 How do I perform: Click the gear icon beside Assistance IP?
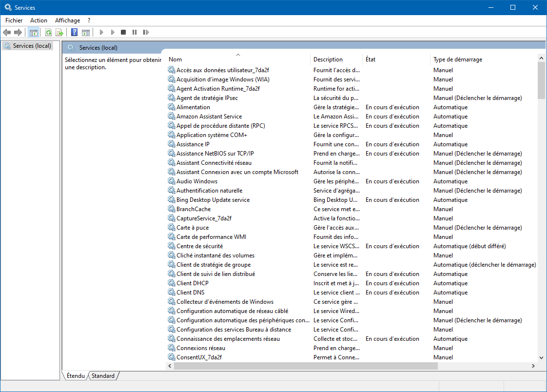pos(171,144)
